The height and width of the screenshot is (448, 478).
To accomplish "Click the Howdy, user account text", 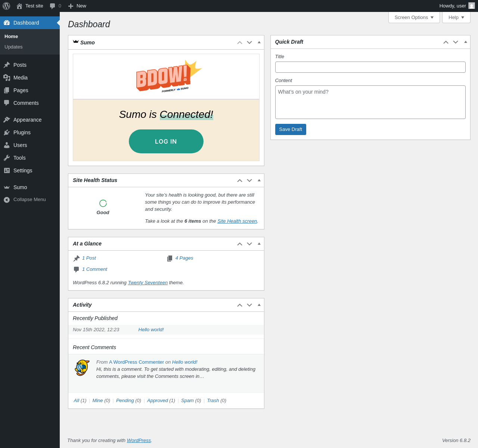I will [453, 6].
